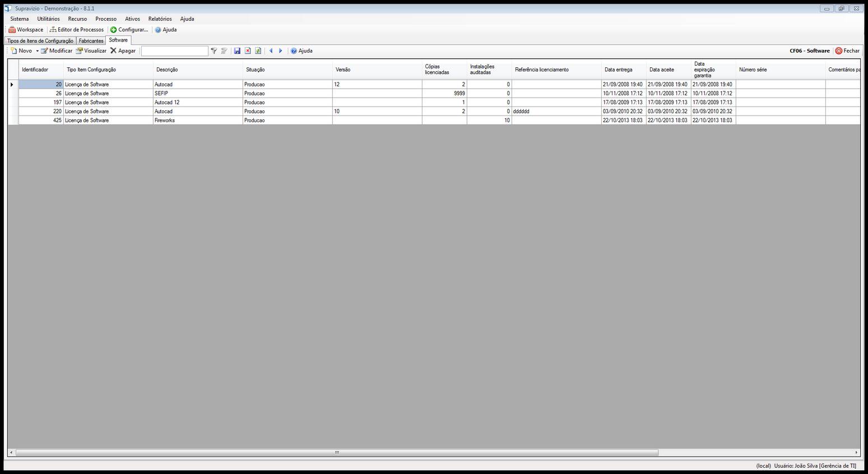The width and height of the screenshot is (868, 474).
Task: Open the Ativos menu
Action: [132, 19]
